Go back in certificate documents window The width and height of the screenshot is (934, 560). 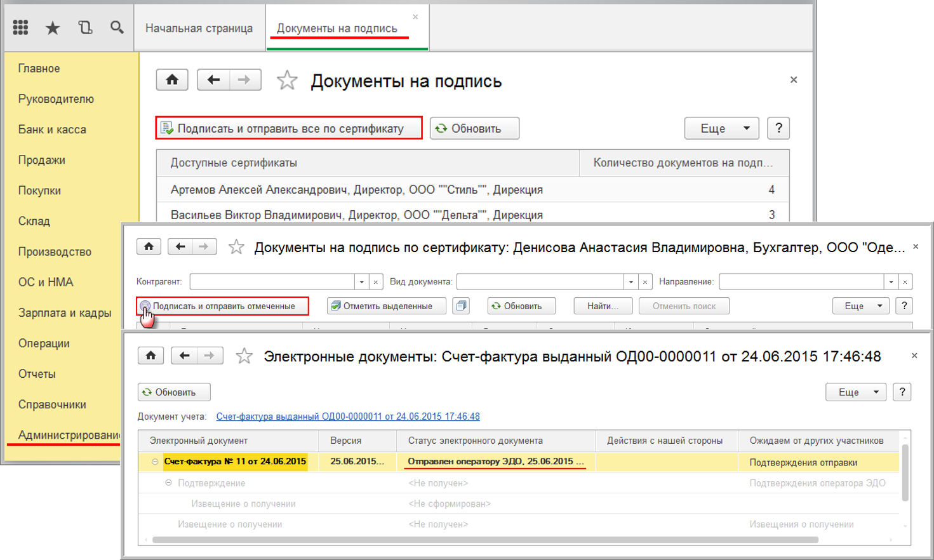pyautogui.click(x=180, y=246)
